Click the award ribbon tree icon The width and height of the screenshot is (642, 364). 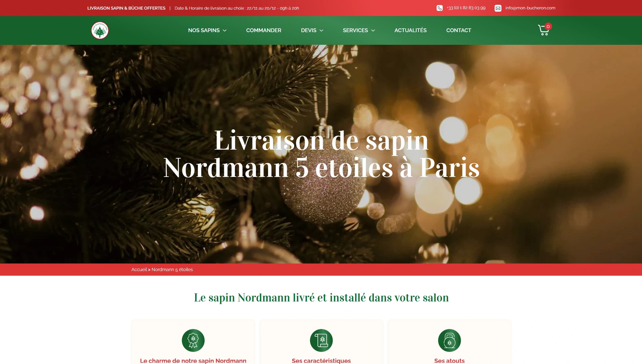click(x=193, y=340)
